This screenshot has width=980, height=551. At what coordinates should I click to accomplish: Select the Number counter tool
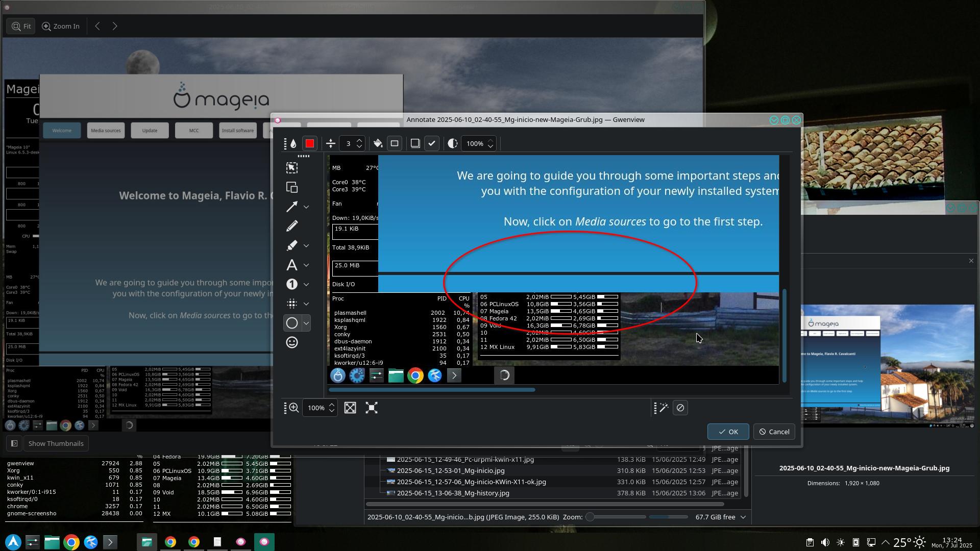tap(292, 284)
